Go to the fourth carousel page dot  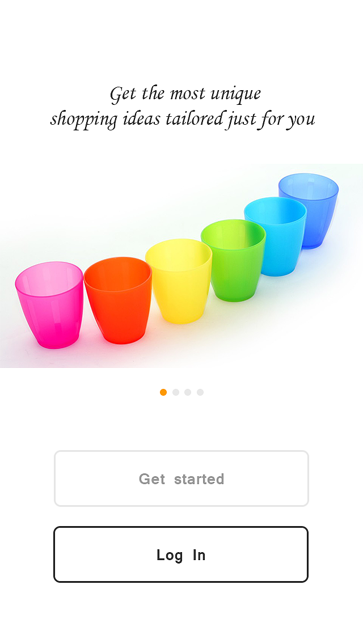(200, 392)
